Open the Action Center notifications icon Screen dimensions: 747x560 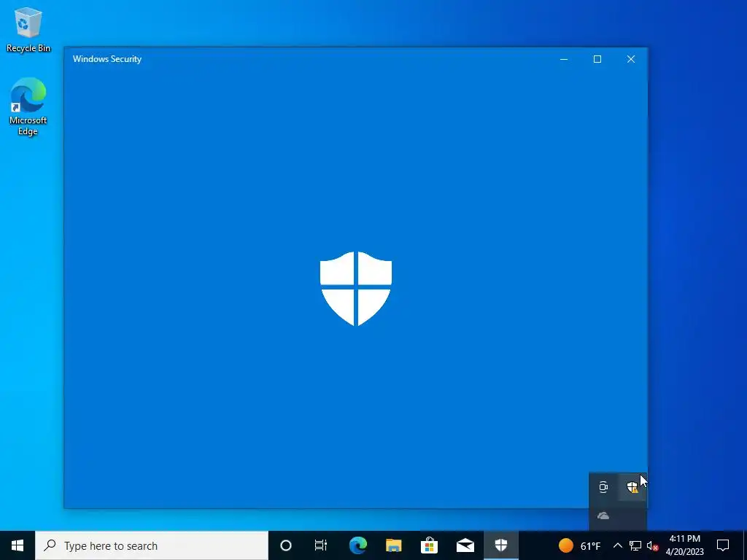coord(723,545)
